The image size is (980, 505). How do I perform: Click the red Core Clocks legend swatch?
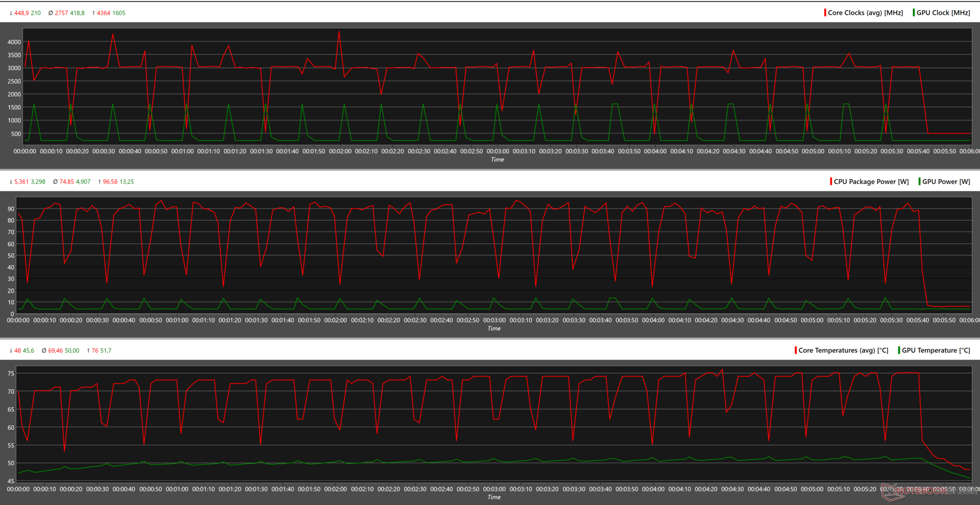(x=825, y=13)
